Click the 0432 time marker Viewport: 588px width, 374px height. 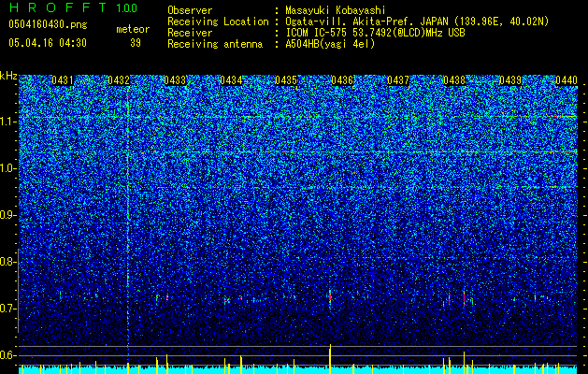[119, 80]
